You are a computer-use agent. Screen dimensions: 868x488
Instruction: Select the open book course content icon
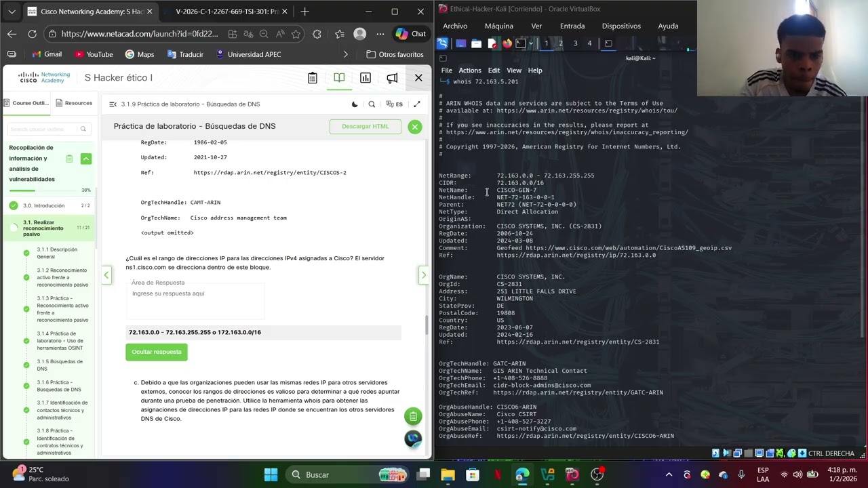(339, 78)
